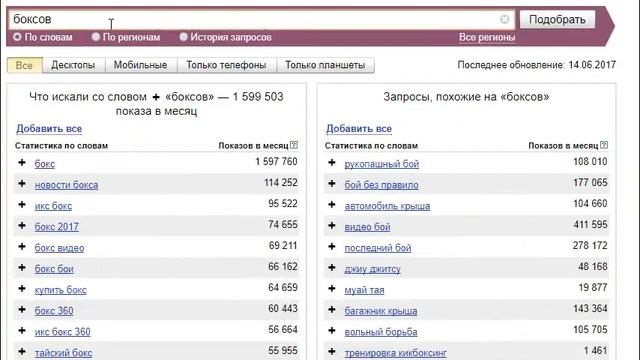Viewport: 640px width, 360px height.
Task: Click the impressions value '1 597 760'
Action: [276, 162]
